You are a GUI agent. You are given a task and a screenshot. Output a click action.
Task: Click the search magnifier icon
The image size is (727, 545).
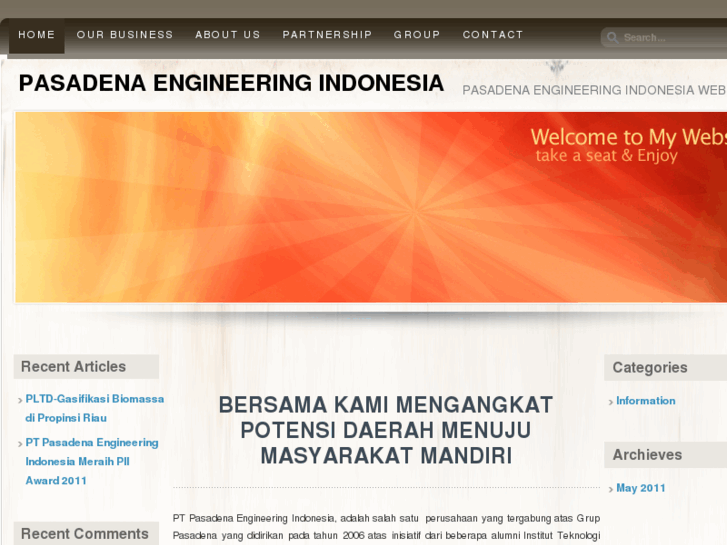pos(612,38)
